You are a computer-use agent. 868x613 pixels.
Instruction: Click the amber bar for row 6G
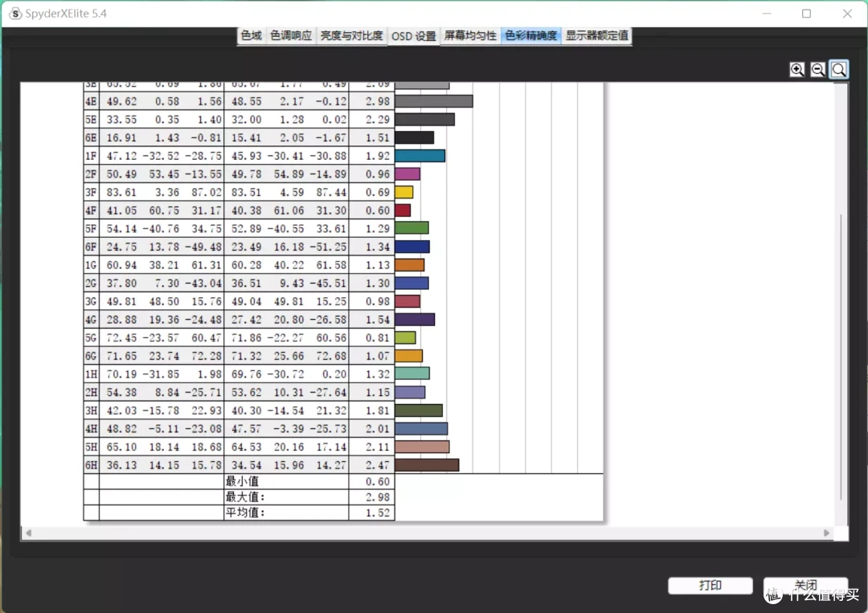point(409,356)
